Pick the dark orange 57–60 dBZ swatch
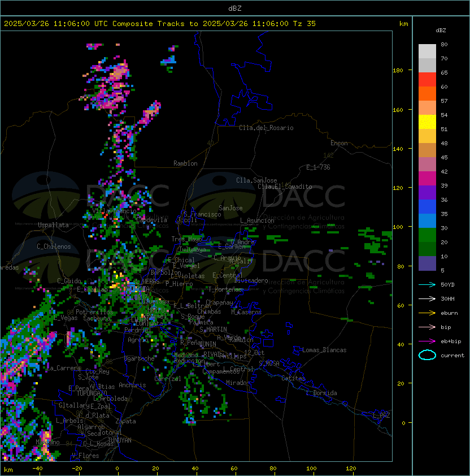Image resolution: width=470 pixels, height=476 pixels. 427,93
